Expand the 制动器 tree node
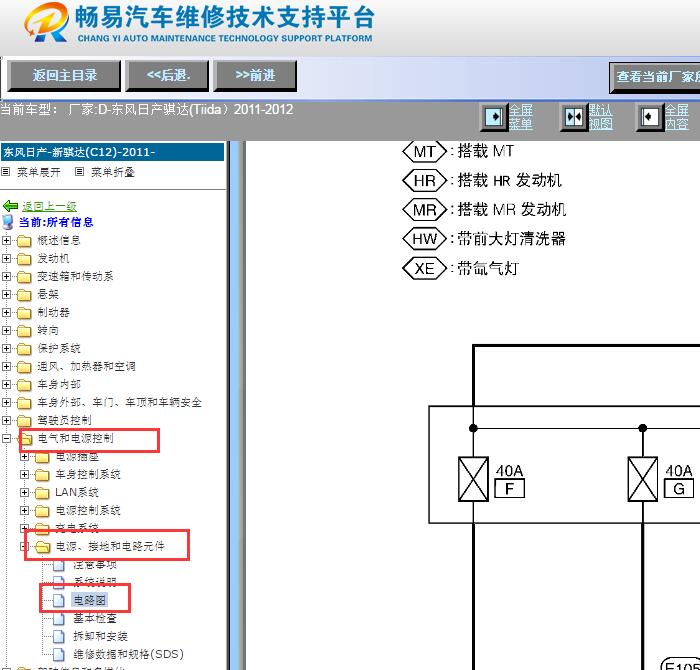This screenshot has width=700, height=670. (x=6, y=312)
